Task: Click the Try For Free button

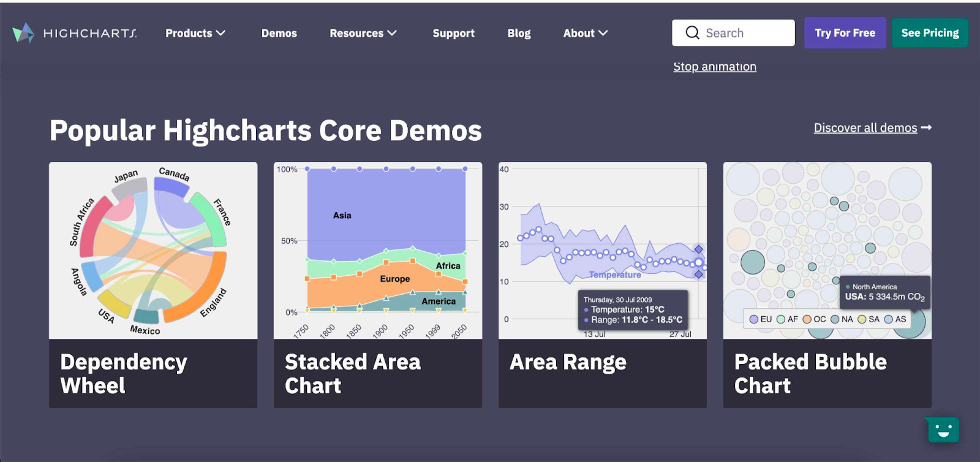Action: [x=845, y=33]
